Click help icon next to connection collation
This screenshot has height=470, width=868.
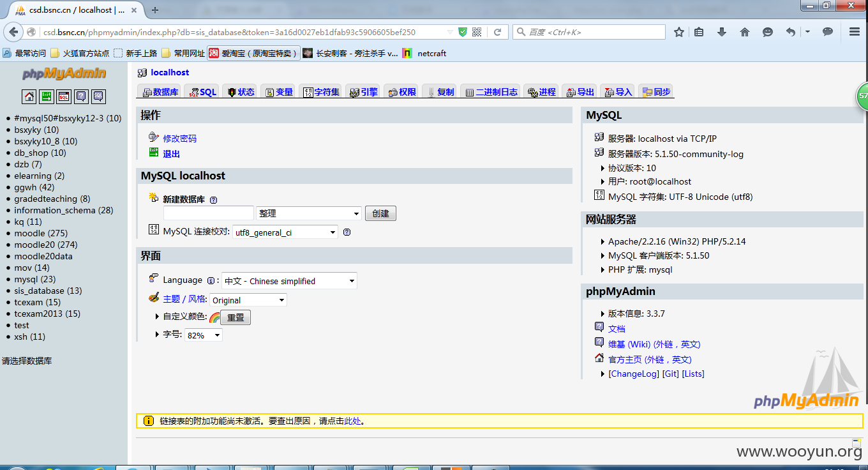(347, 232)
